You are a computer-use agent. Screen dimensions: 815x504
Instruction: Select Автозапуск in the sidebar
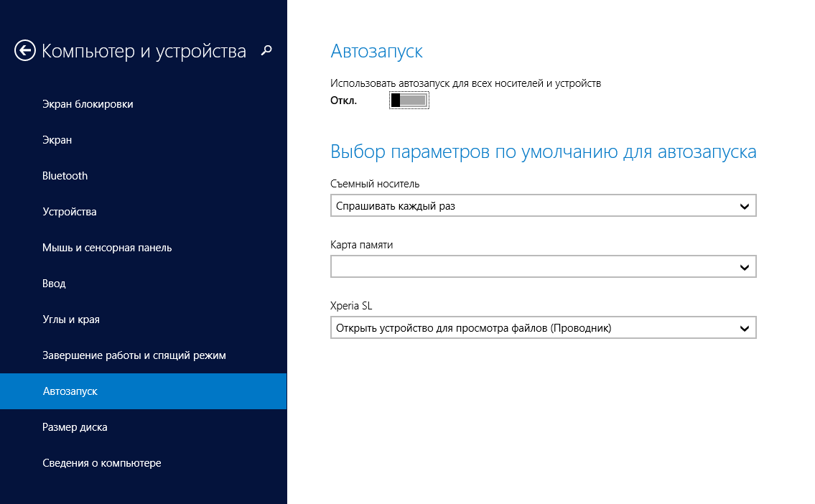point(70,391)
